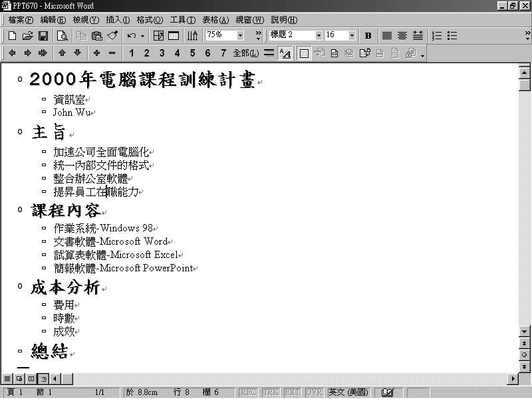The image size is (532, 399).
Task: Click the outline symbol beside 課程內容
Action: pyautogui.click(x=20, y=209)
